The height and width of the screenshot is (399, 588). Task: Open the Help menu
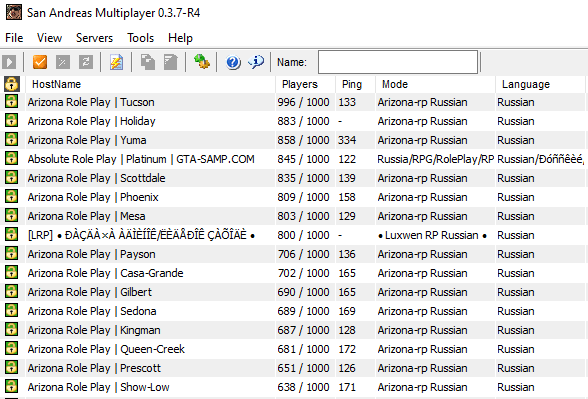point(180,38)
